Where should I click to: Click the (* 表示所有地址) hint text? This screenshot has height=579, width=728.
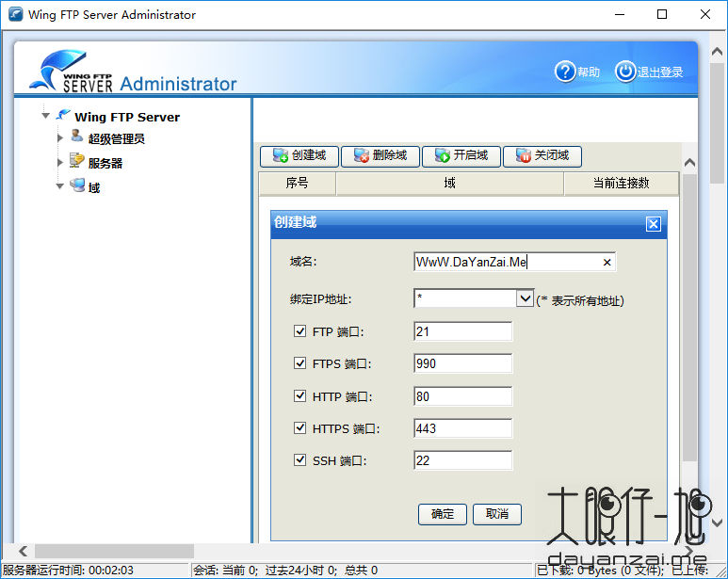coord(580,300)
